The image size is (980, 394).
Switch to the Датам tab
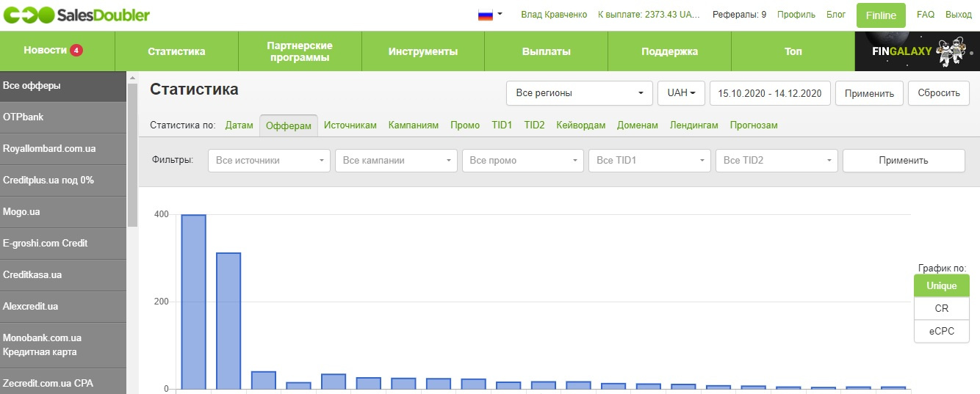tap(239, 125)
